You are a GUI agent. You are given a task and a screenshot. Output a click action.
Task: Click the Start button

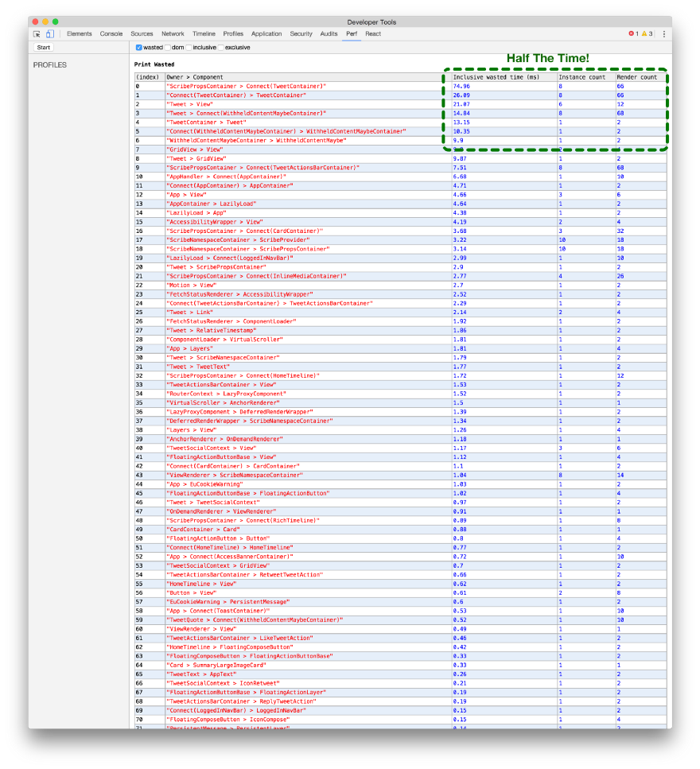pyautogui.click(x=44, y=48)
